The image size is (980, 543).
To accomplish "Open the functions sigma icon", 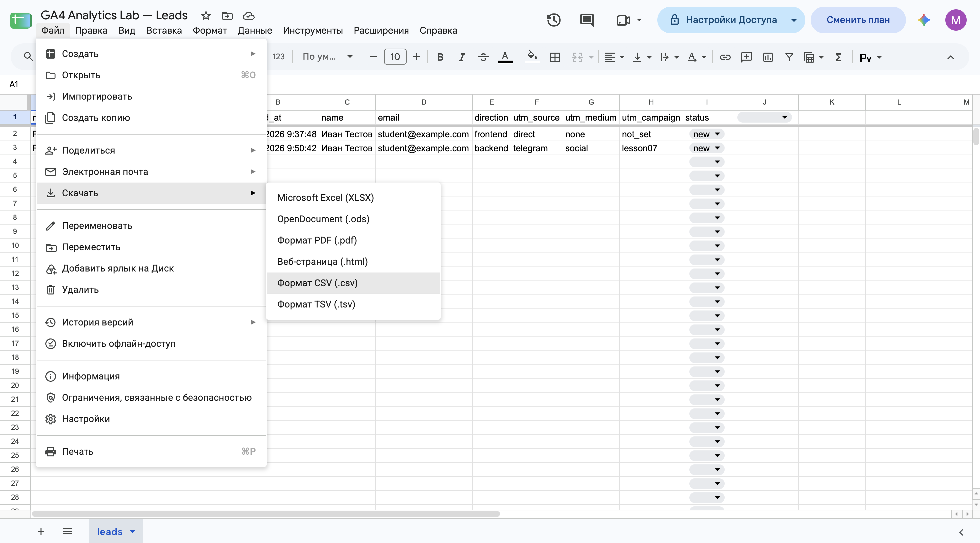I will [838, 57].
